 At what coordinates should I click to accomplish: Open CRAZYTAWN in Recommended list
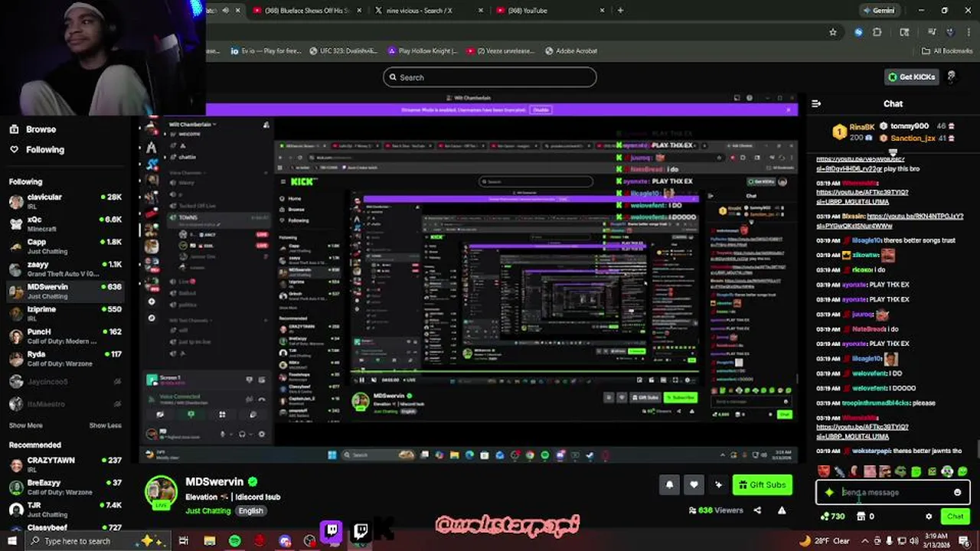point(65,465)
